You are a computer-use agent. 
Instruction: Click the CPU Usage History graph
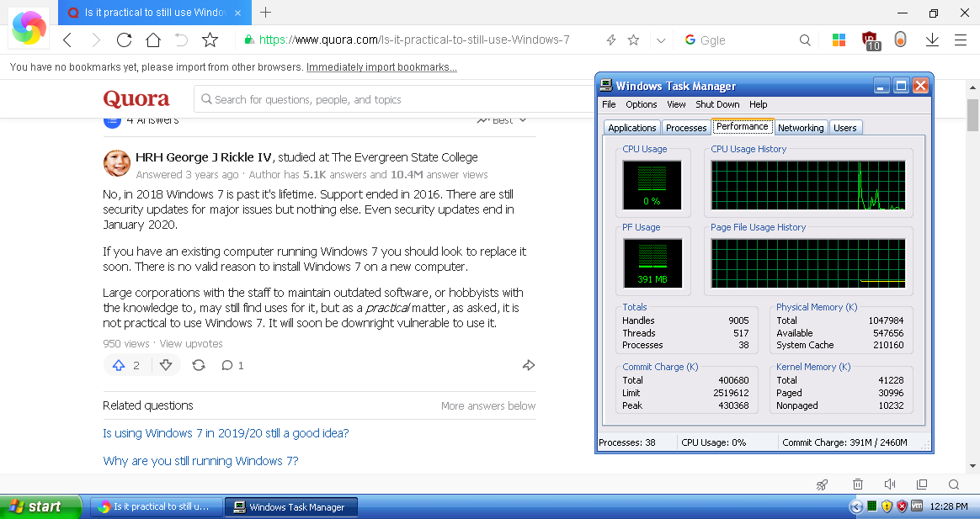[x=808, y=185]
